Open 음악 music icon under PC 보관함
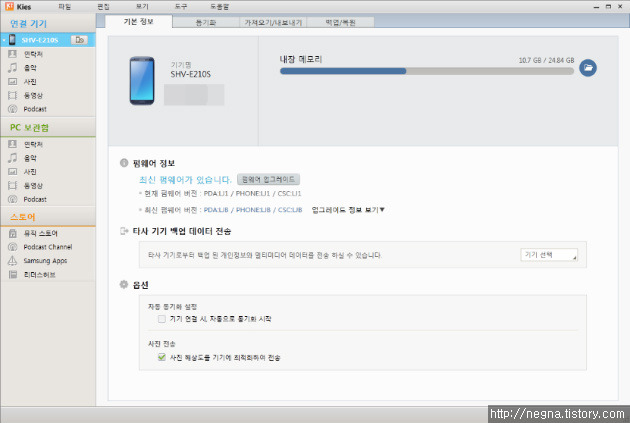This screenshot has width=630, height=423. 12,158
